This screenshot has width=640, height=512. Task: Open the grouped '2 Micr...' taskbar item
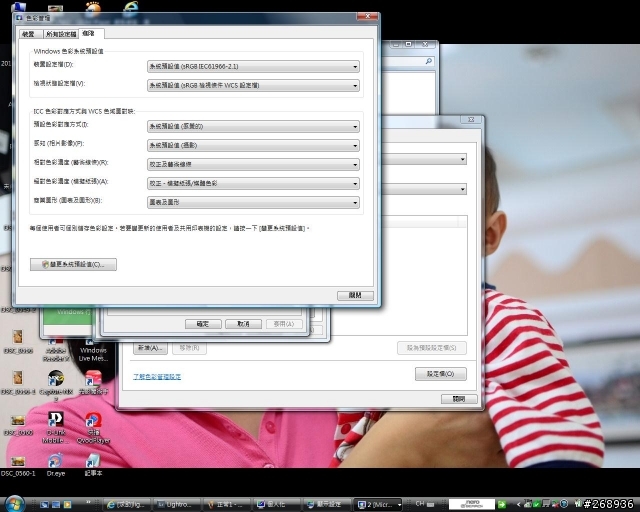click(378, 505)
